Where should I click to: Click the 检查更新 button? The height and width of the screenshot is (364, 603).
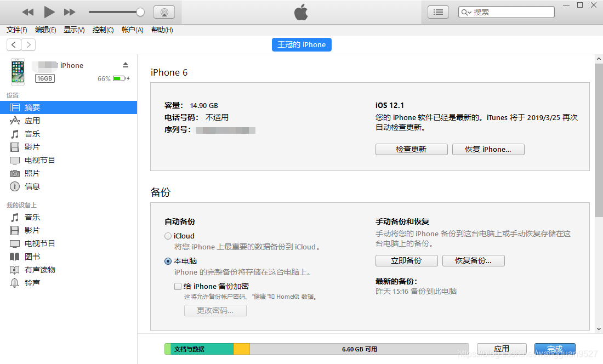pos(412,150)
